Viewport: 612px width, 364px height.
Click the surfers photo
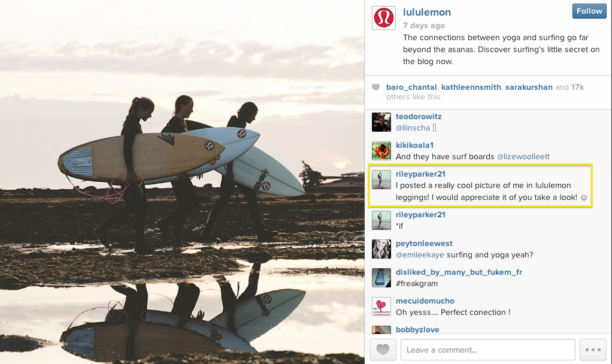click(182, 182)
